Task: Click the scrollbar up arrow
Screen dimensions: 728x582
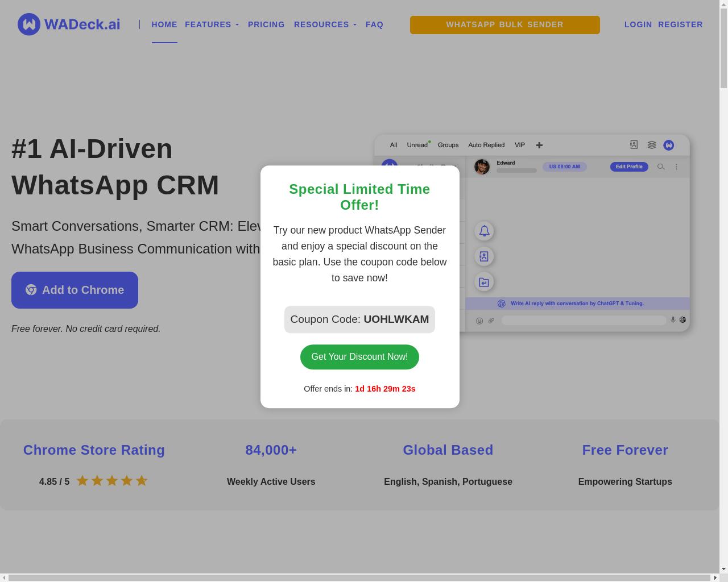Action: tap(723, 4)
